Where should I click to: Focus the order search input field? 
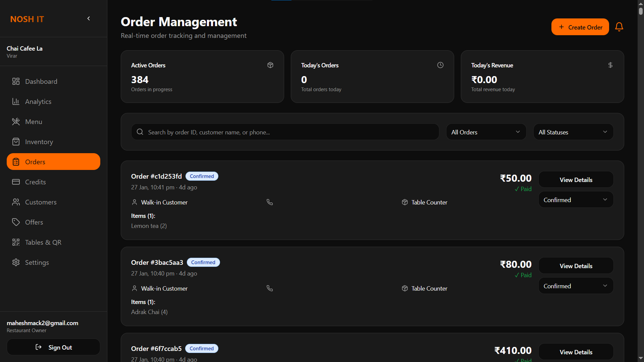point(288,132)
